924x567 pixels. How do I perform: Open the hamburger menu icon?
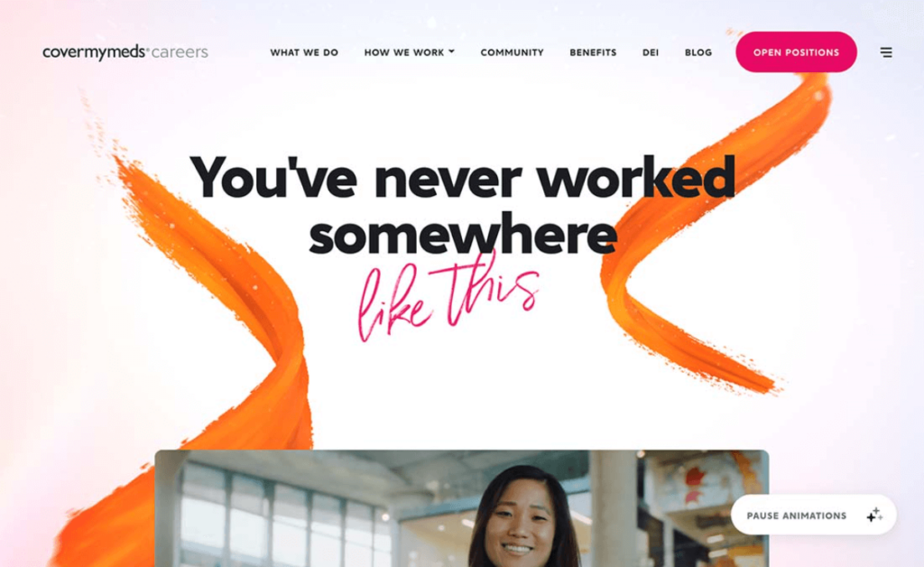[886, 52]
